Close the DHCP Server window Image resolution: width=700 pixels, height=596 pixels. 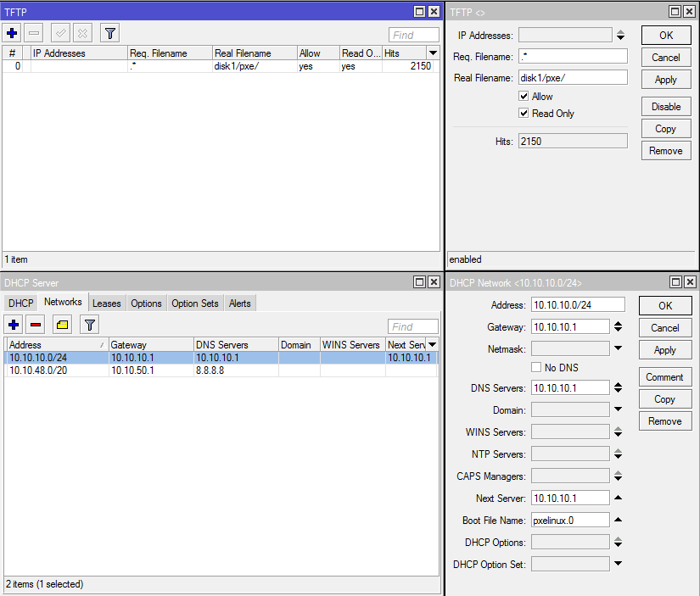[x=434, y=282]
